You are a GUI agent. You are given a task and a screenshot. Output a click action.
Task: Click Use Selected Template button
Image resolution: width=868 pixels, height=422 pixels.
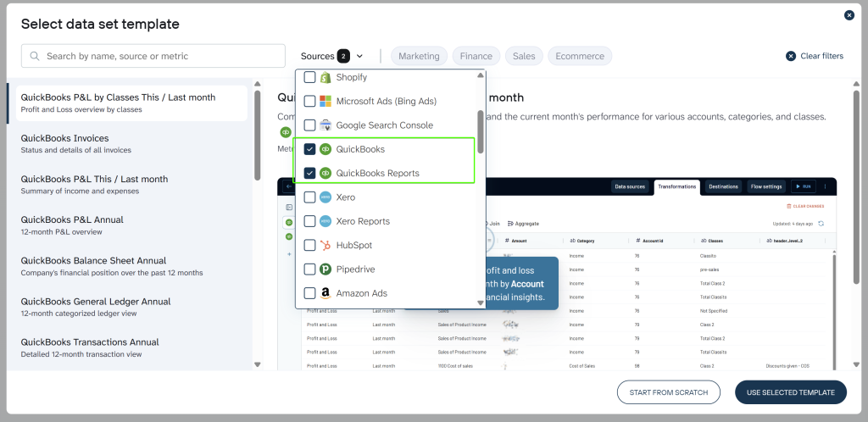pos(790,391)
